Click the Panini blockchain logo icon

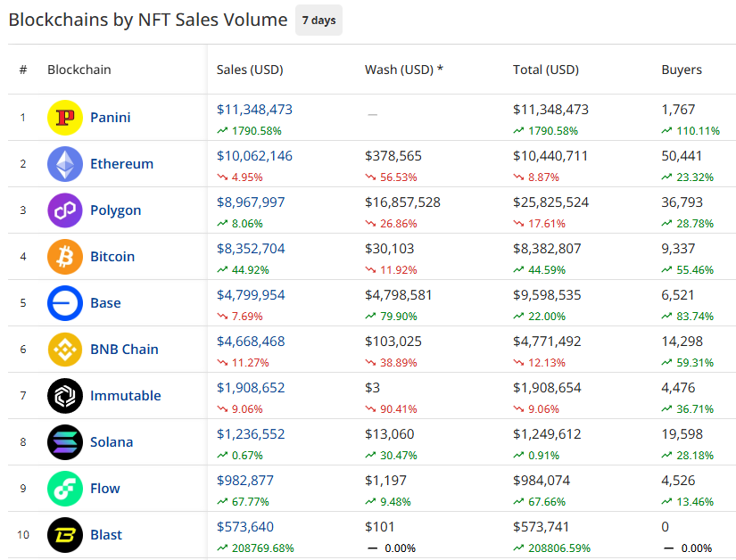coord(65,118)
